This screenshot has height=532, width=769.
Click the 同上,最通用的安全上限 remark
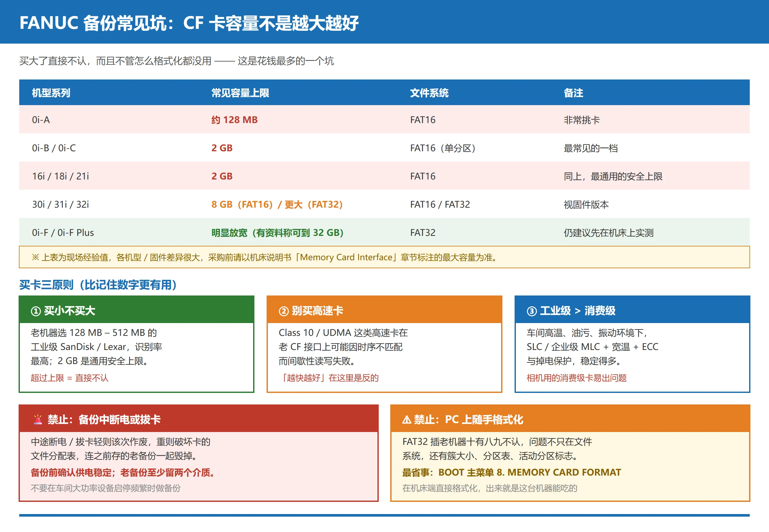(613, 176)
